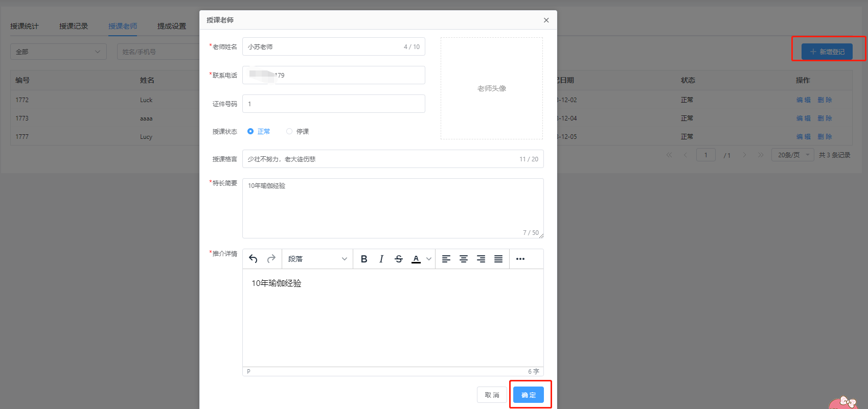Click the 确定 confirm button
Viewport: 868px width, 409px height.
coord(529,395)
